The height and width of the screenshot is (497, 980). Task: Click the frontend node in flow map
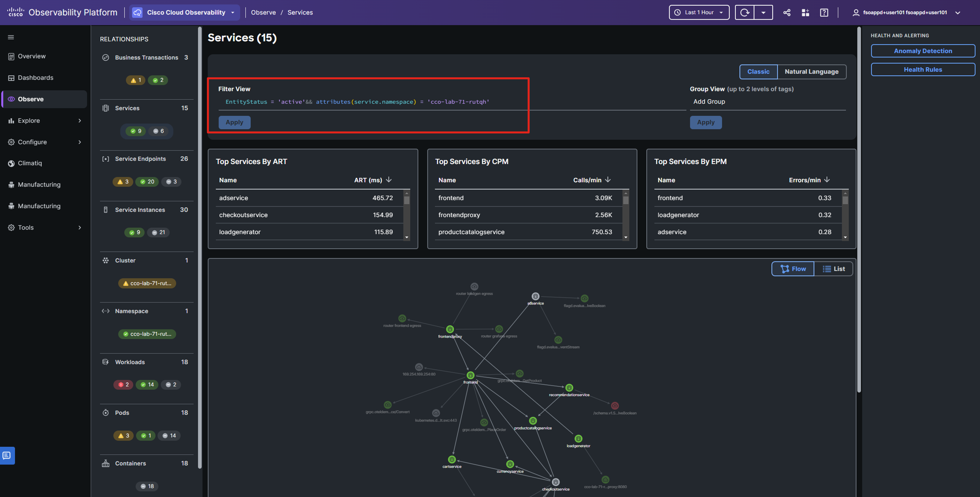click(470, 375)
